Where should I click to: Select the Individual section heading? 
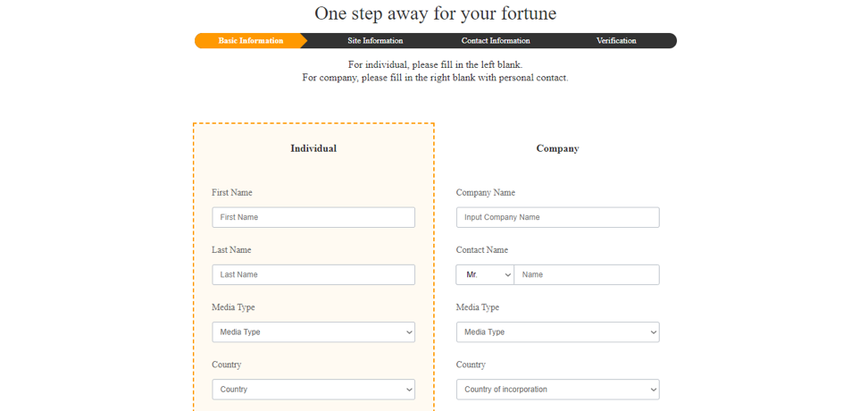click(313, 148)
